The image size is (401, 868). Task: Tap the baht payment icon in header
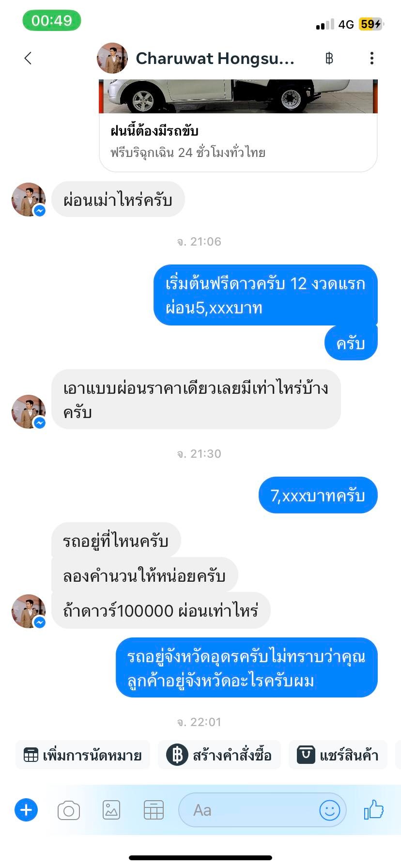[329, 59]
